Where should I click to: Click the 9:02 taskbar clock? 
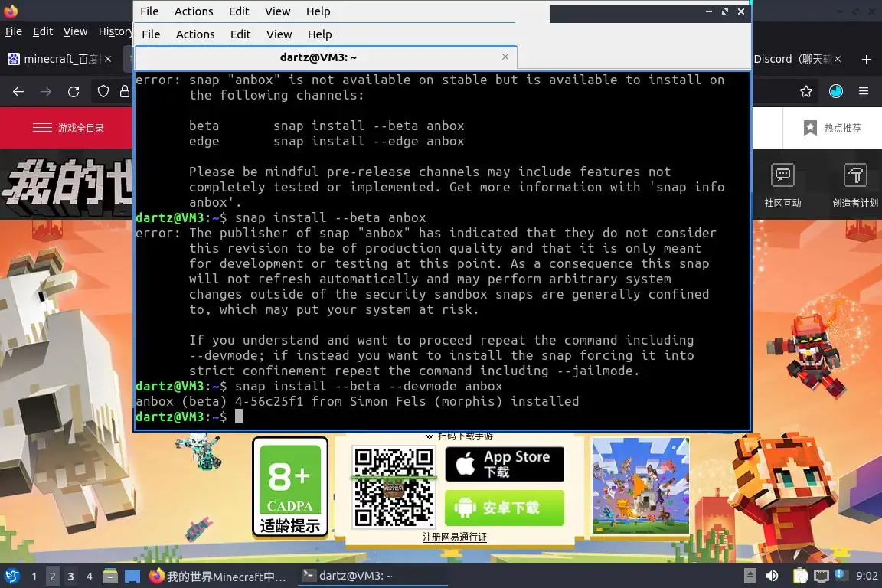click(x=867, y=576)
